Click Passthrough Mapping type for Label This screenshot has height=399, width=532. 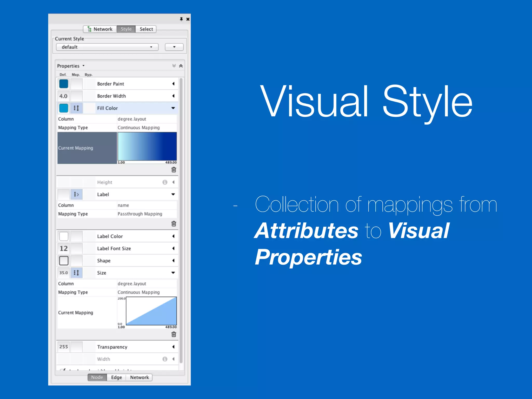[147, 214]
